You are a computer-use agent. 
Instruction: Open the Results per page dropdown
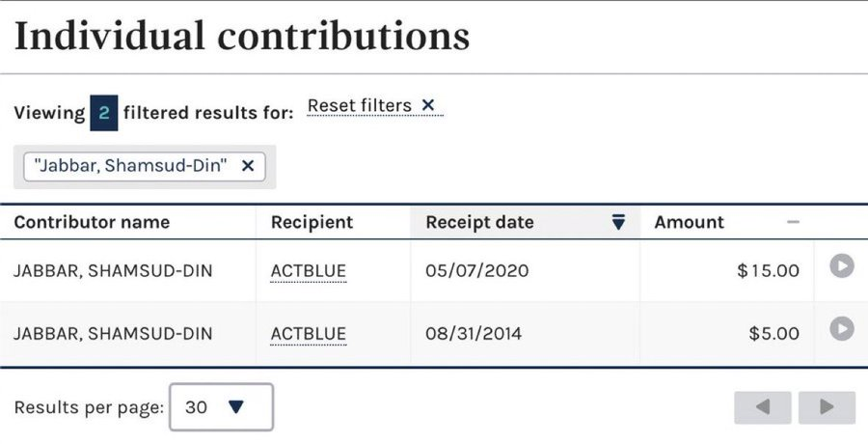pyautogui.click(x=221, y=407)
